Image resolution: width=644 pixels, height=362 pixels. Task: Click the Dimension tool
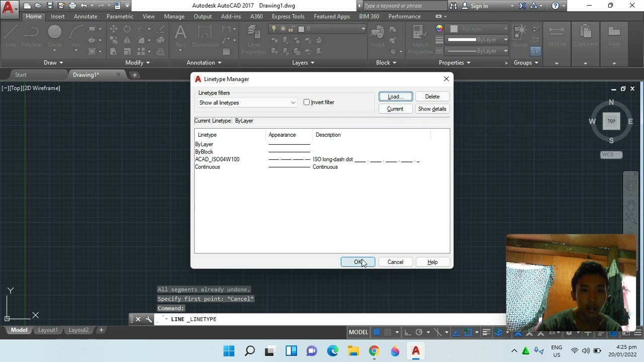(x=205, y=37)
